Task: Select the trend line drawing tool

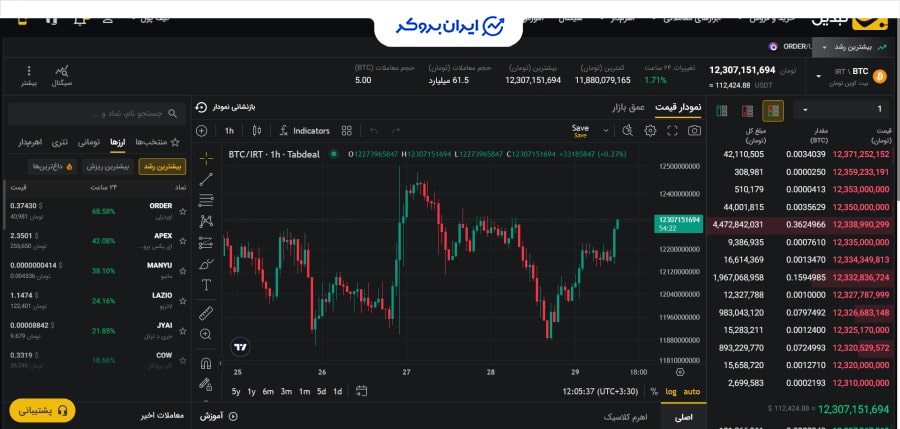Action: pyautogui.click(x=206, y=180)
